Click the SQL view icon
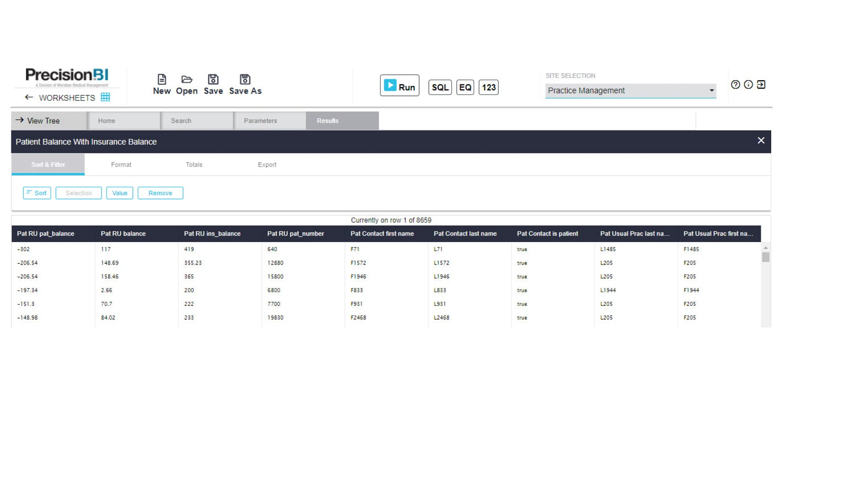This screenshot has height=484, width=868. point(440,87)
